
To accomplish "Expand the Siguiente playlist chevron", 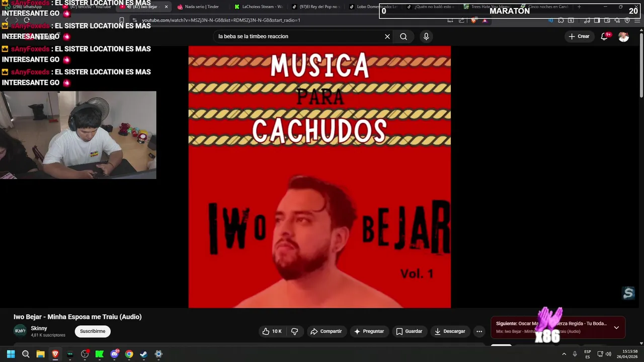I will [616, 327].
